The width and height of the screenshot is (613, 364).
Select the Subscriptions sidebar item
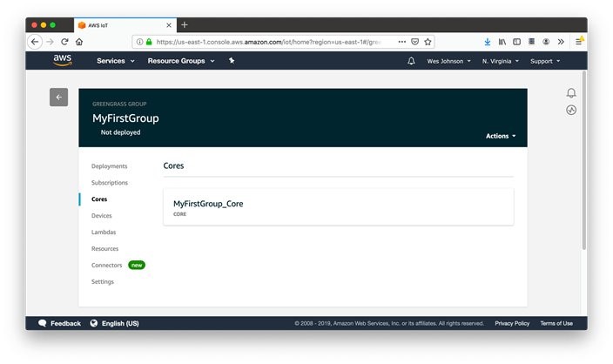coord(110,183)
